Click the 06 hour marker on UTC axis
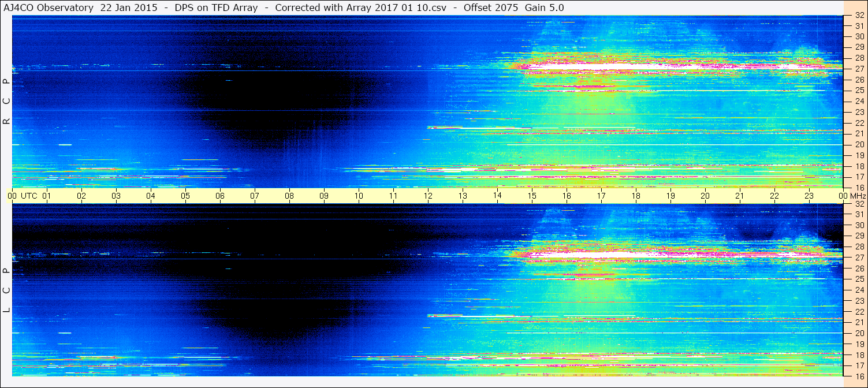868x388 pixels. pos(220,196)
